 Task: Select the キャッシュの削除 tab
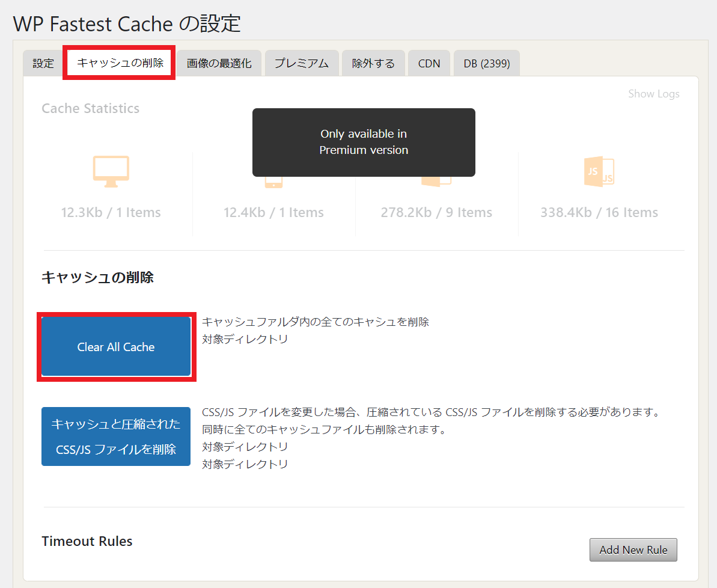point(120,63)
